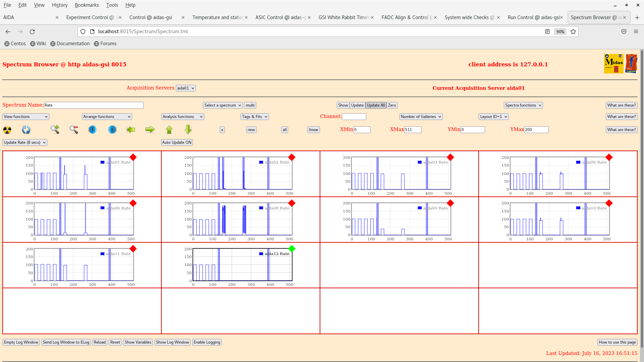Click the blue double-down-arrow icon
Image resolution: width=644 pixels, height=362 pixels.
[93, 129]
